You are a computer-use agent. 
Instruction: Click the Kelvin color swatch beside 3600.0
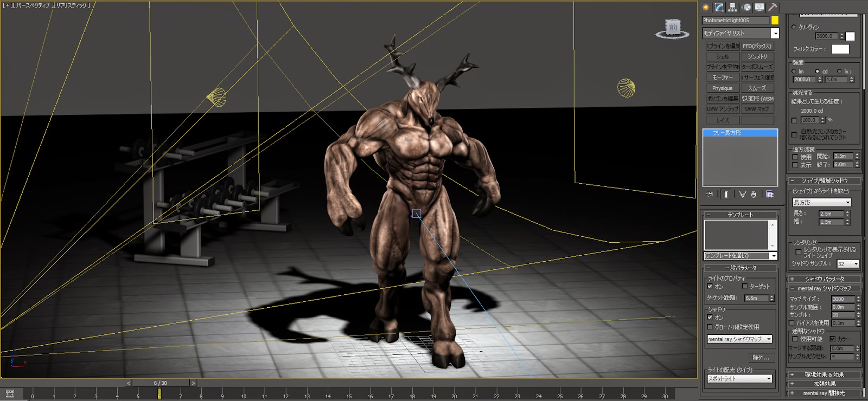[x=851, y=36]
